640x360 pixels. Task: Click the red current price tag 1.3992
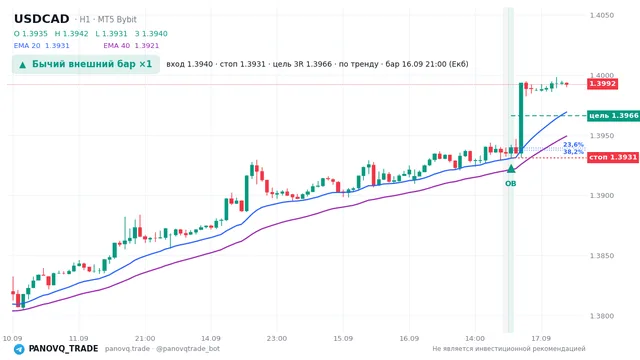pos(602,84)
